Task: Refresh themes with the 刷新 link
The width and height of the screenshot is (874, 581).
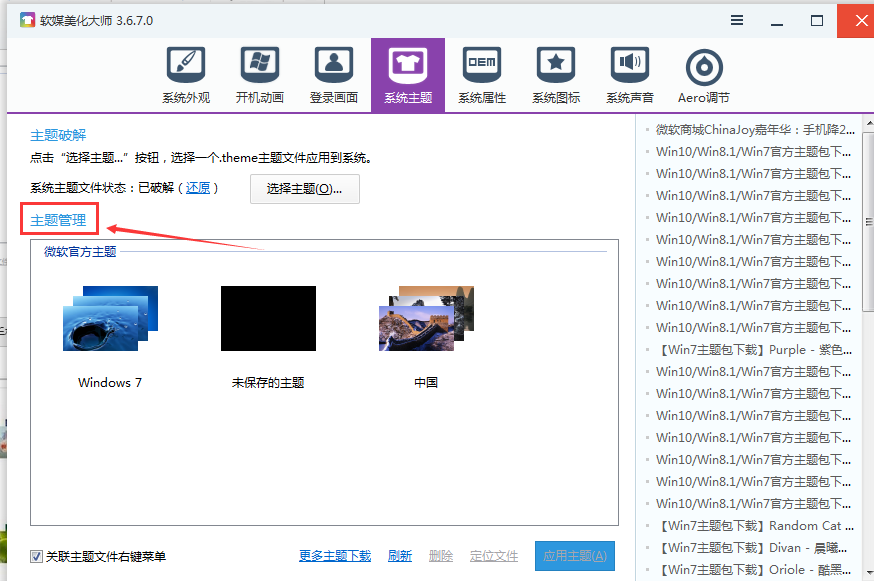Action: click(x=399, y=556)
